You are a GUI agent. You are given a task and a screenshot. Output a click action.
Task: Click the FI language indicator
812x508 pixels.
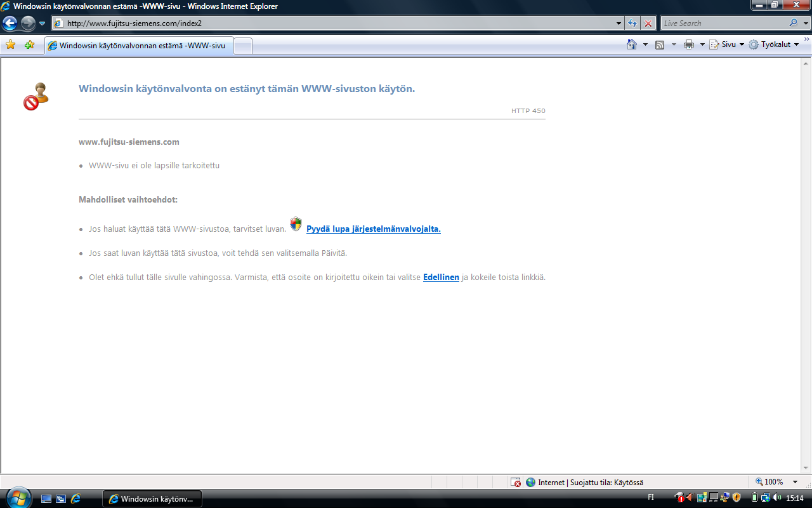pyautogui.click(x=651, y=497)
